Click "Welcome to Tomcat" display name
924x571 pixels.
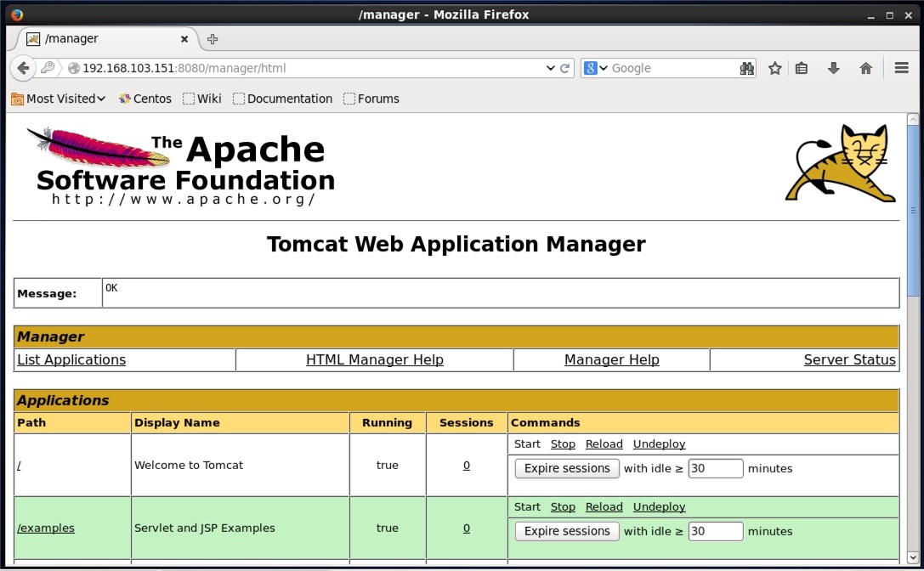pos(189,465)
